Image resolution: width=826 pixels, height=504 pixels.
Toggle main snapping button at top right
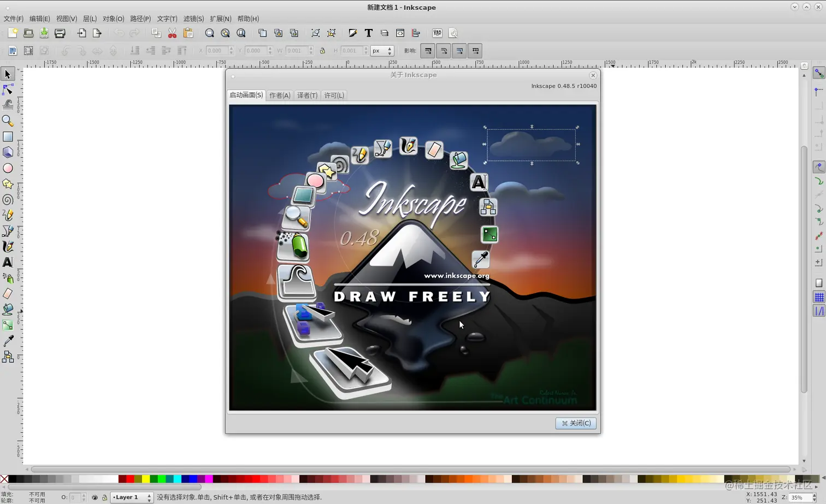pos(819,73)
